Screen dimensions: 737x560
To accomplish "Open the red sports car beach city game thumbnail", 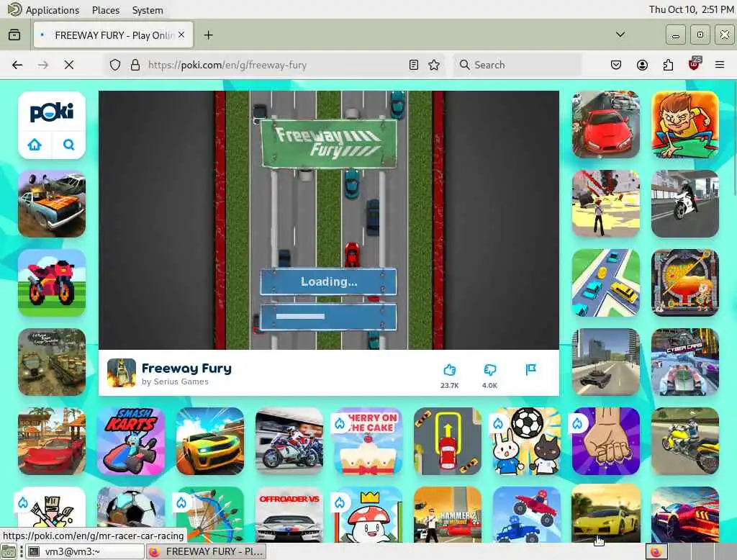I will (x=52, y=441).
